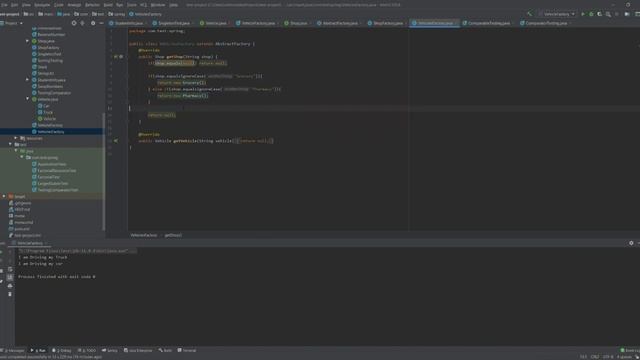Open the TODO tool window tab
Image resolution: width=640 pixels, height=360 pixels.
87,350
